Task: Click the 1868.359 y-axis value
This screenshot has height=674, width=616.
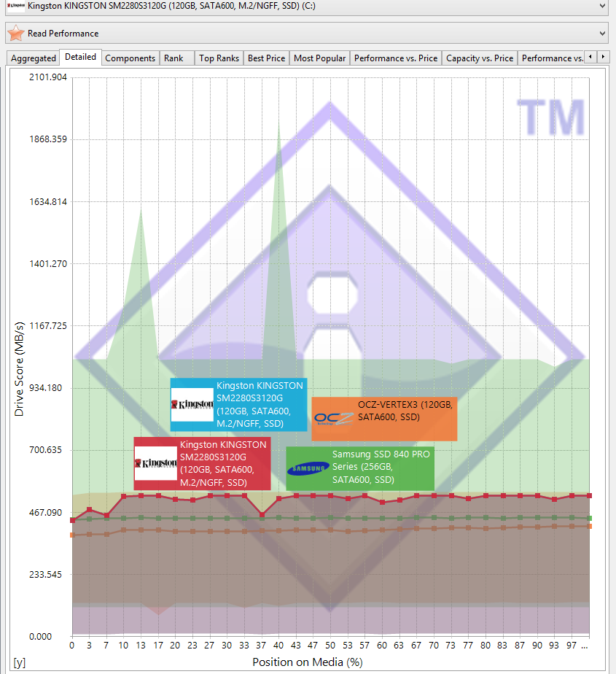Action: (x=48, y=139)
